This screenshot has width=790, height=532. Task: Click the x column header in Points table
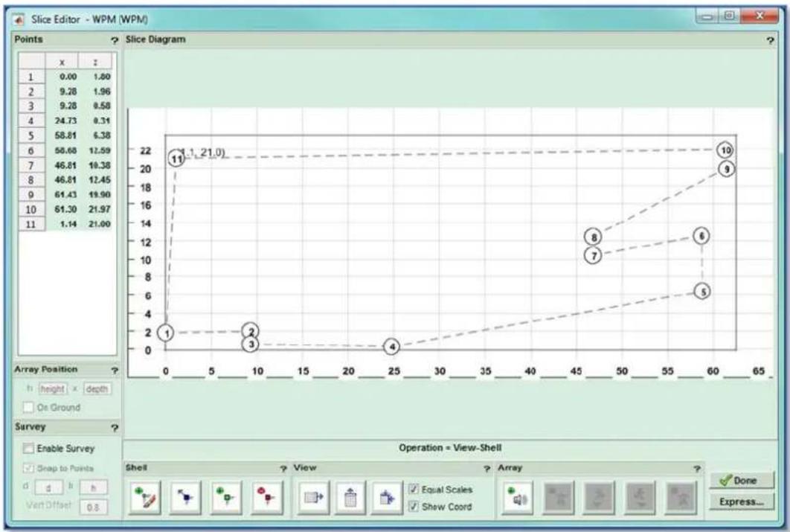(x=62, y=62)
